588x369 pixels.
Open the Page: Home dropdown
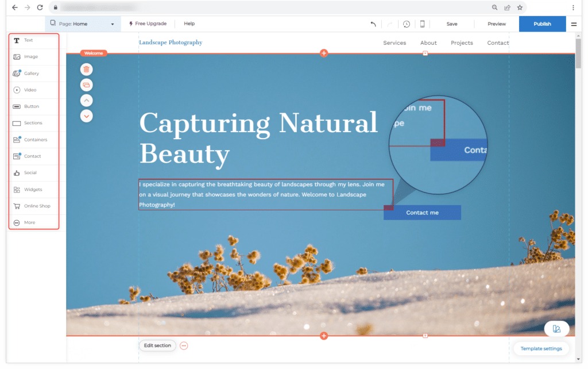point(83,24)
